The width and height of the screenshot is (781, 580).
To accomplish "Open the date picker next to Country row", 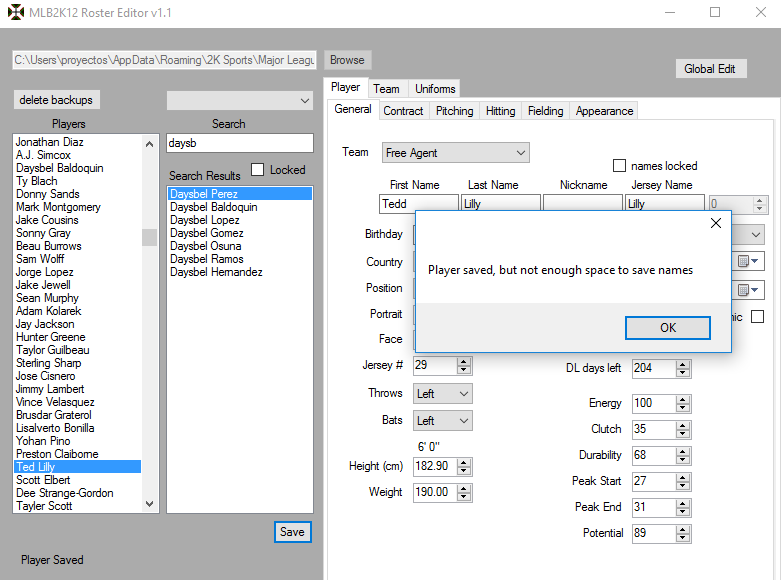I will pyautogui.click(x=748, y=261).
